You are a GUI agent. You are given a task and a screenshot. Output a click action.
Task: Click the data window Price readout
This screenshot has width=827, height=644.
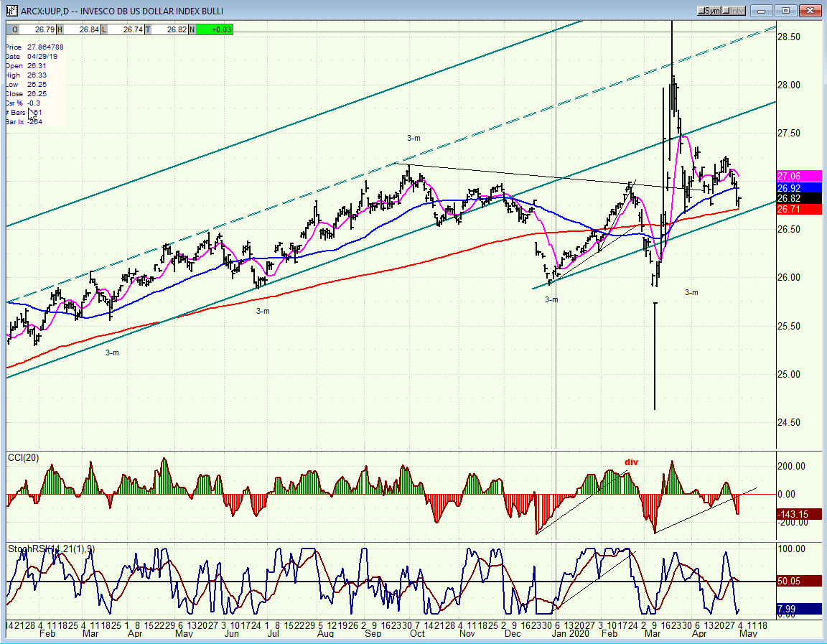pyautogui.click(x=34, y=47)
